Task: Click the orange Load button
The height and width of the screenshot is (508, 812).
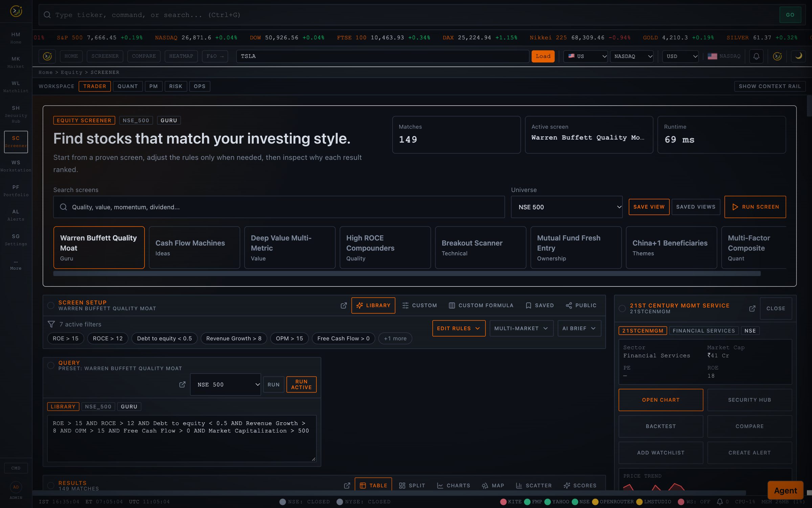Action: coord(543,56)
